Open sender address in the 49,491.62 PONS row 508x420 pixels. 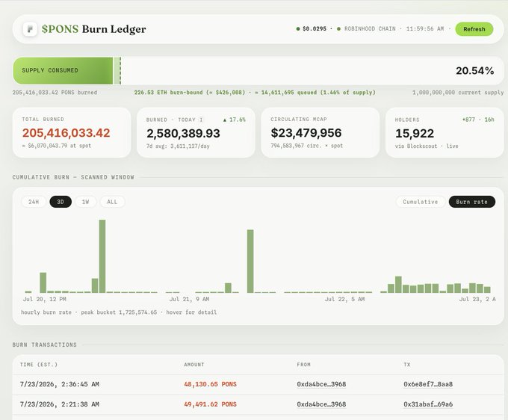(321, 404)
